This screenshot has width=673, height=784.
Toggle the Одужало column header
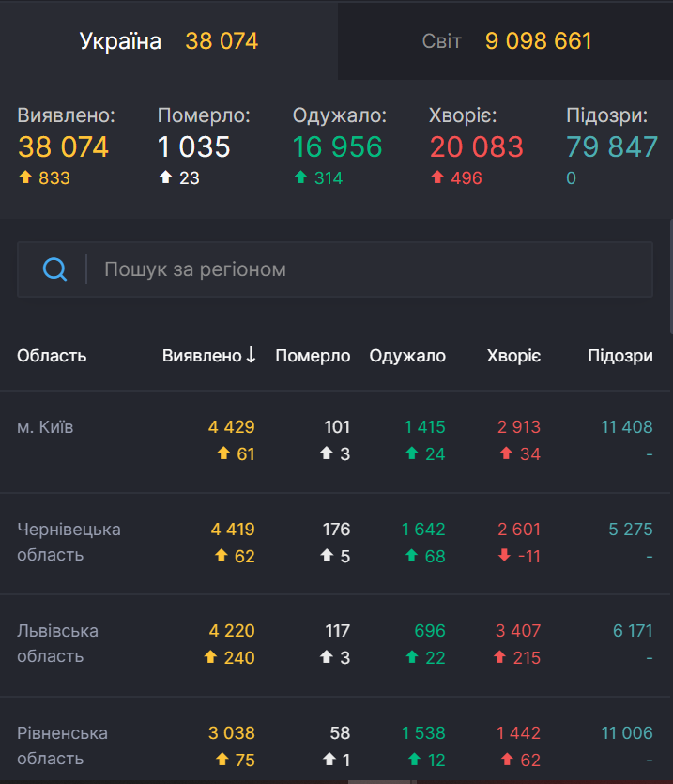click(405, 356)
